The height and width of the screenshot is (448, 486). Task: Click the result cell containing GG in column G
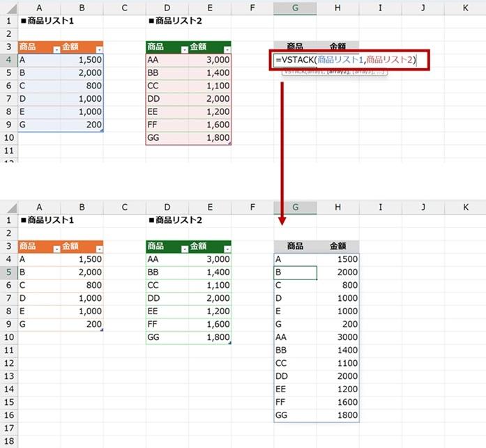click(x=296, y=416)
